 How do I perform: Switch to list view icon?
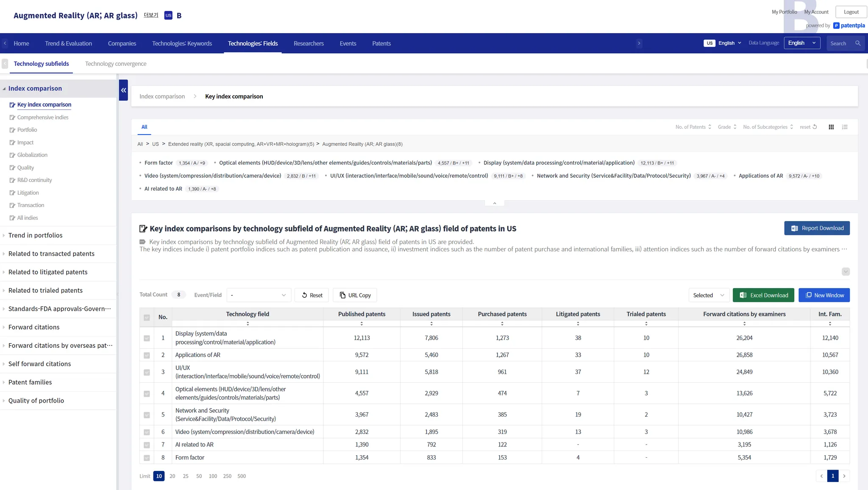[845, 127]
